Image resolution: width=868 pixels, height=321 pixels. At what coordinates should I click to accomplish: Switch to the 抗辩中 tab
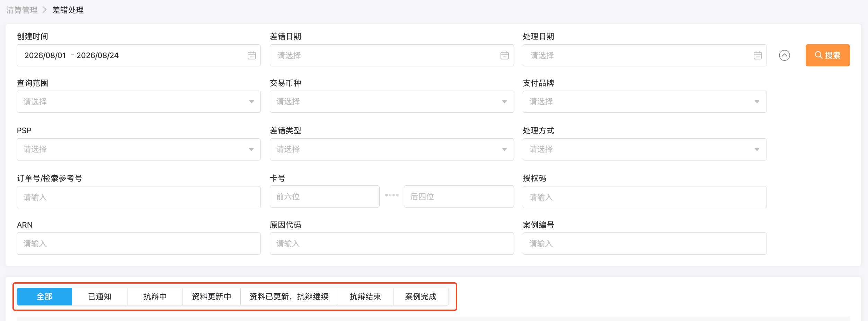(x=155, y=296)
